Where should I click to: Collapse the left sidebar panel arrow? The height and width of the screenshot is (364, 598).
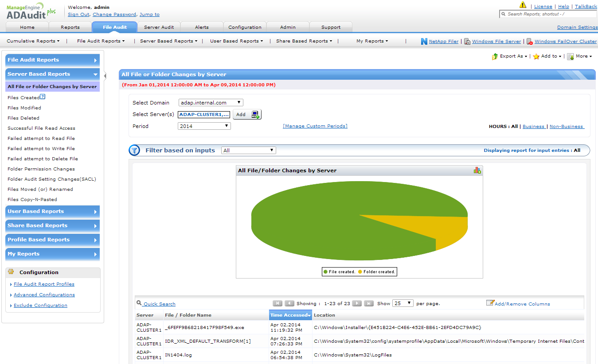(x=105, y=76)
